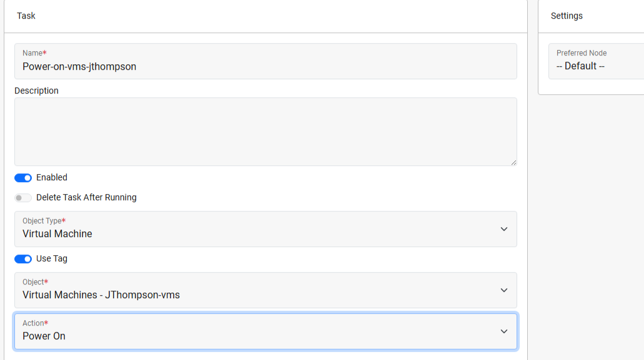Click the "Enabled" label text

(x=52, y=178)
